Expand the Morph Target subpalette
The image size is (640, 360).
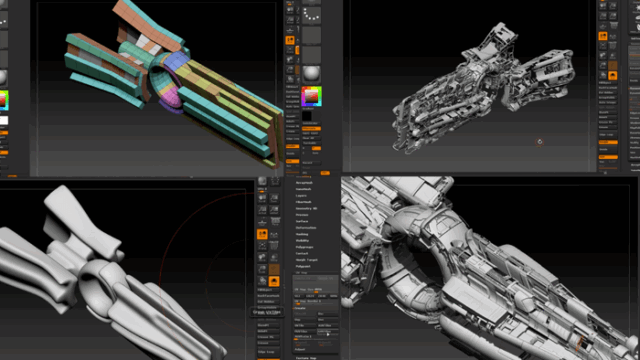coord(307,260)
